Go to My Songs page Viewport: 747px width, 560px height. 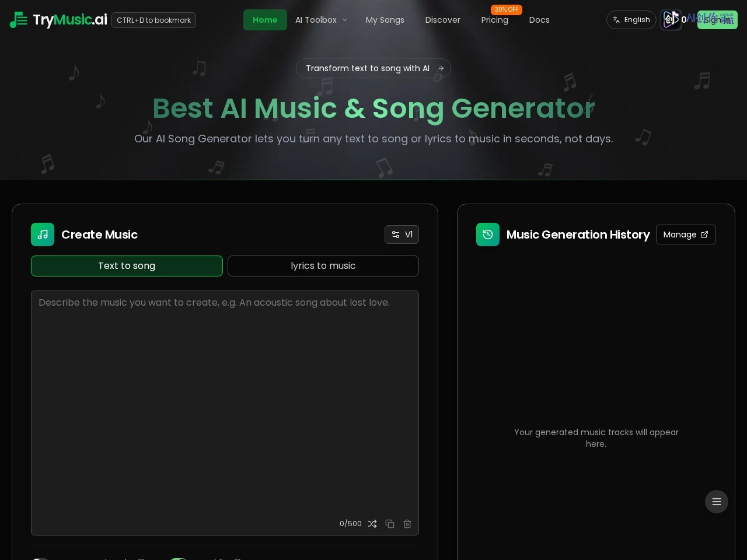(x=385, y=20)
